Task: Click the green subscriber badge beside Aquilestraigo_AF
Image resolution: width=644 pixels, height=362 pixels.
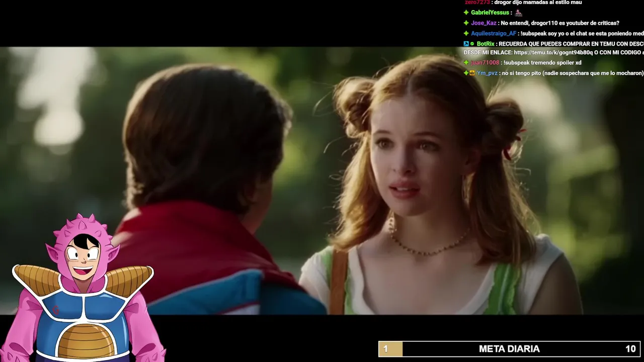Action: 466,34
